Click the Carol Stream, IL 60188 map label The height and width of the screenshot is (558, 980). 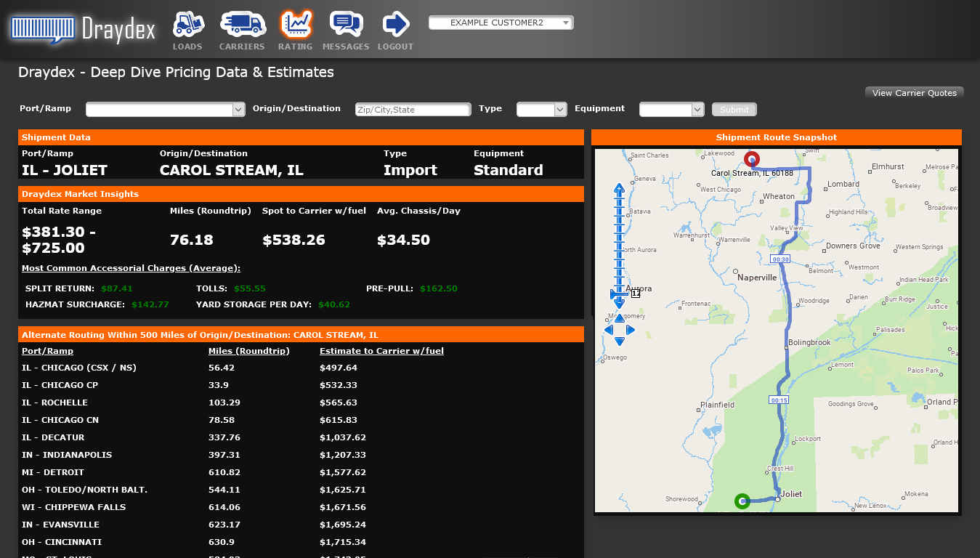(752, 173)
